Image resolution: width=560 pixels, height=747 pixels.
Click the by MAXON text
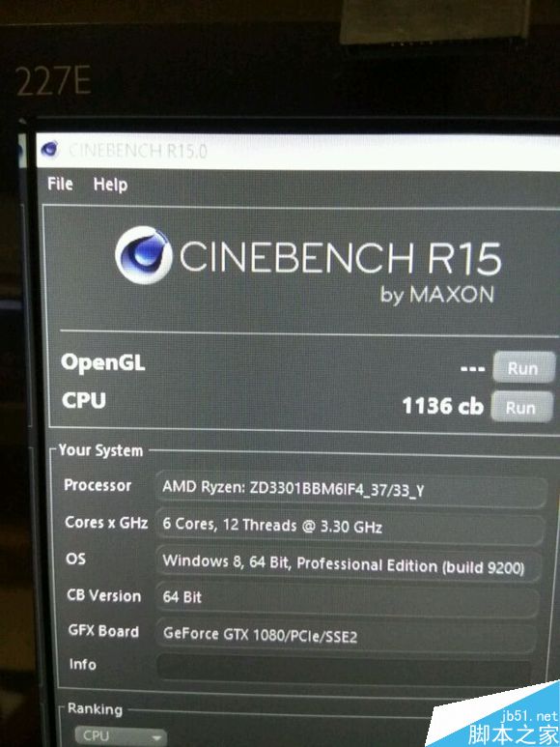tap(436, 295)
